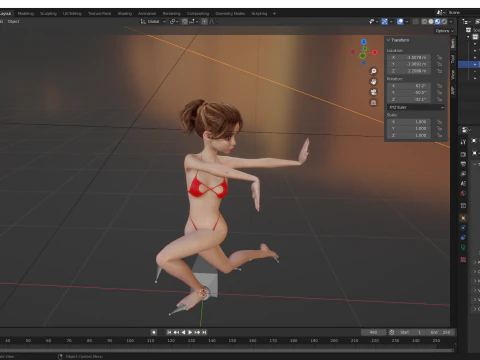Open the Object properties tab icon
This screenshot has height=360, width=480.
[x=463, y=218]
